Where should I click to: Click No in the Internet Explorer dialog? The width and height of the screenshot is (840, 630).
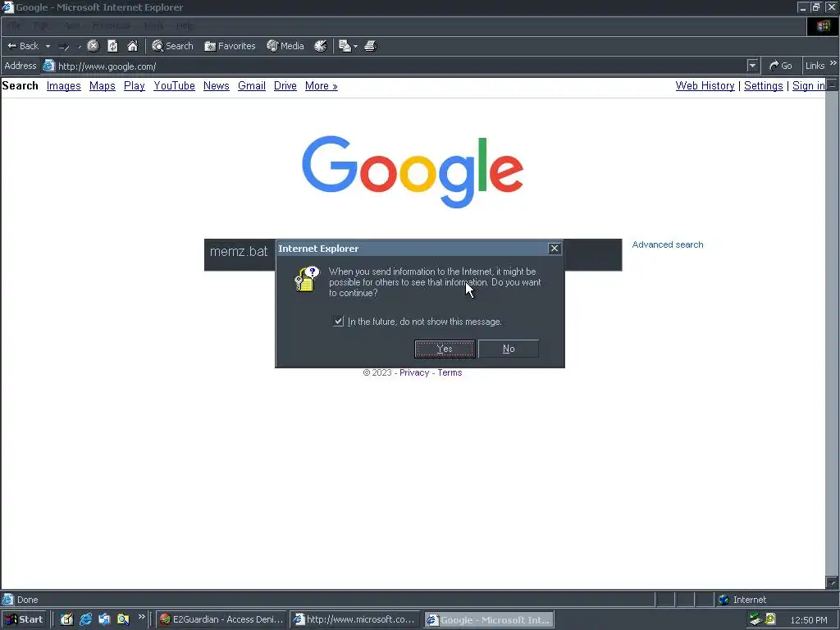point(509,349)
